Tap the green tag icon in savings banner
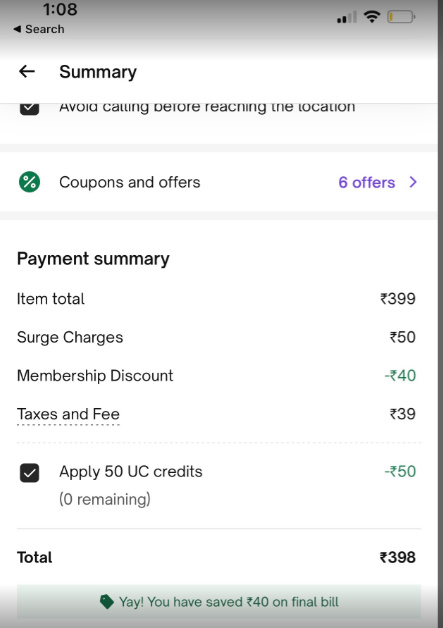443x628 pixels. 107,602
